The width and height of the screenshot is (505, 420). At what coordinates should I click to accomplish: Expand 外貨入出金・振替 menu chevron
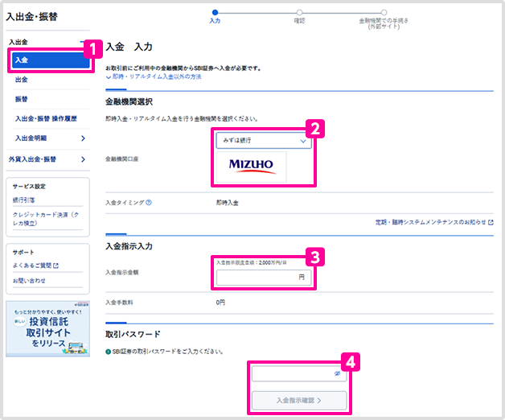click(x=83, y=159)
